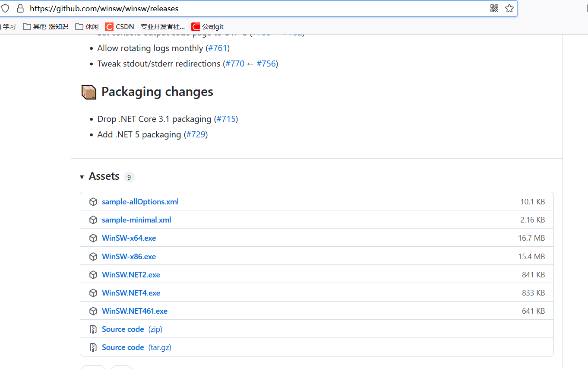Click the shield tracking protection icon

tap(5, 8)
